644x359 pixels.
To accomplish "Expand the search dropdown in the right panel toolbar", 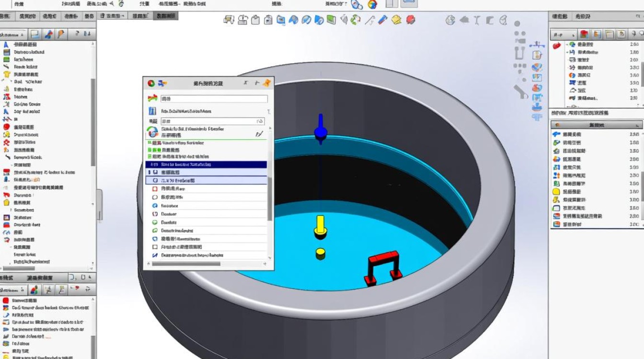I will (x=573, y=34).
